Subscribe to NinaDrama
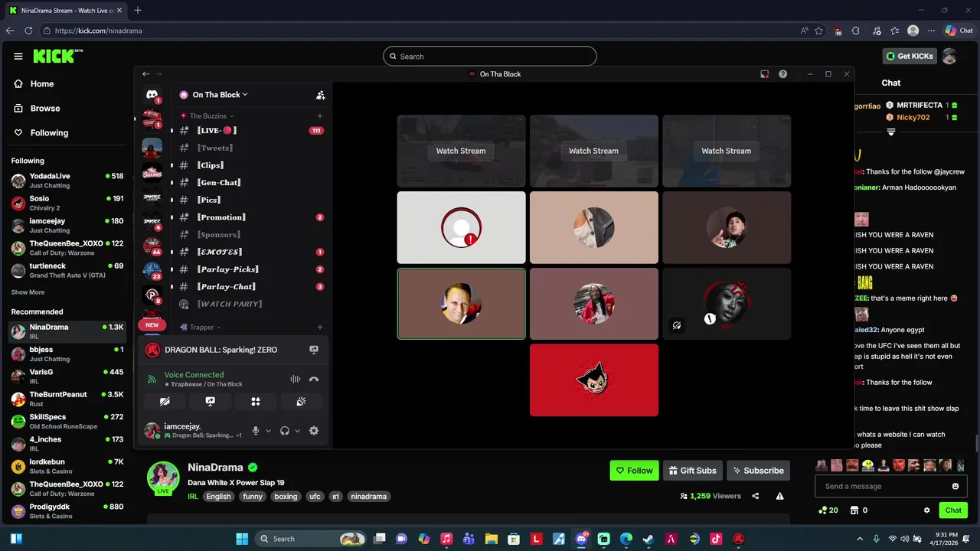 click(758, 471)
